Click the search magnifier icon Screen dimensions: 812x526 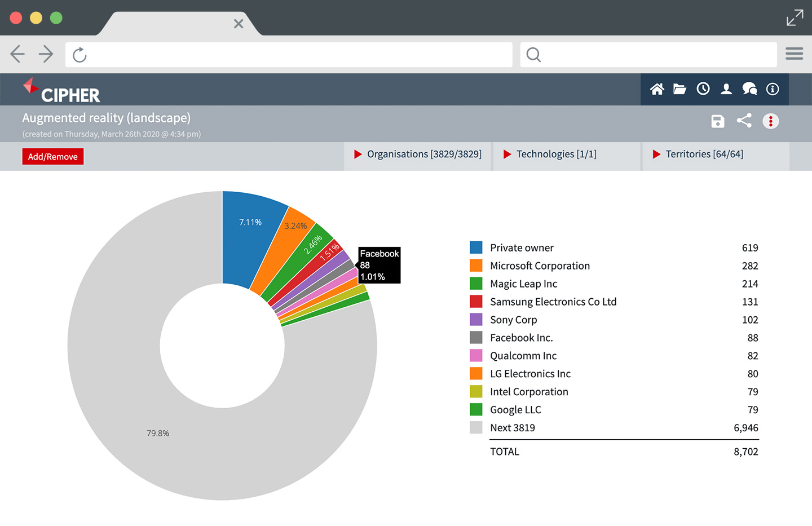tap(533, 55)
